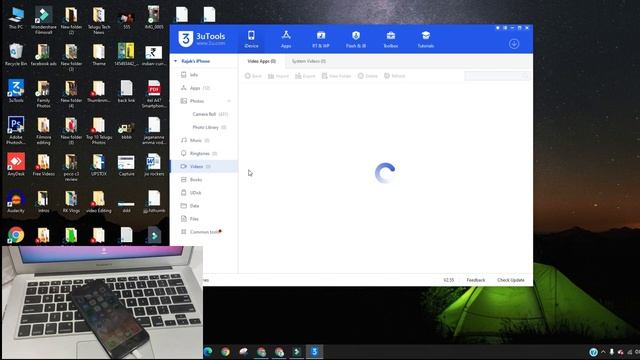Switch to the System Videos tab

click(309, 61)
